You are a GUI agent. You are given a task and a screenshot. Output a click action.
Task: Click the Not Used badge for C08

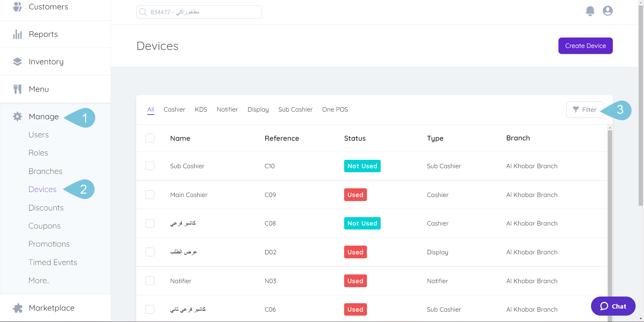pos(362,223)
